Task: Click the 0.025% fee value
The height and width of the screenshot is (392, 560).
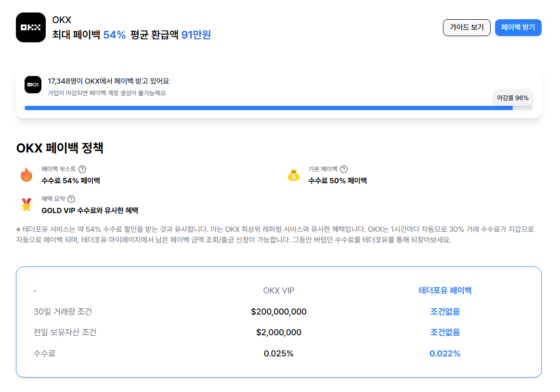Action: pyautogui.click(x=279, y=354)
